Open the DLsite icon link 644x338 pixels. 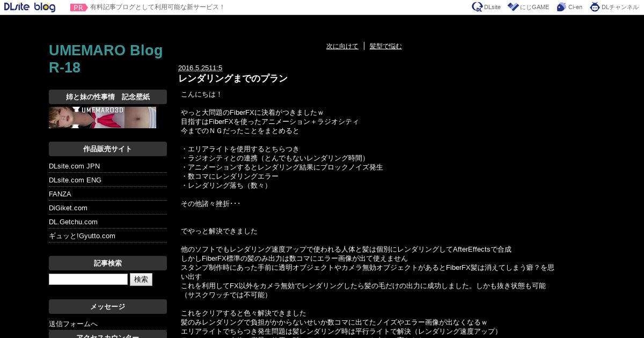coord(486,7)
